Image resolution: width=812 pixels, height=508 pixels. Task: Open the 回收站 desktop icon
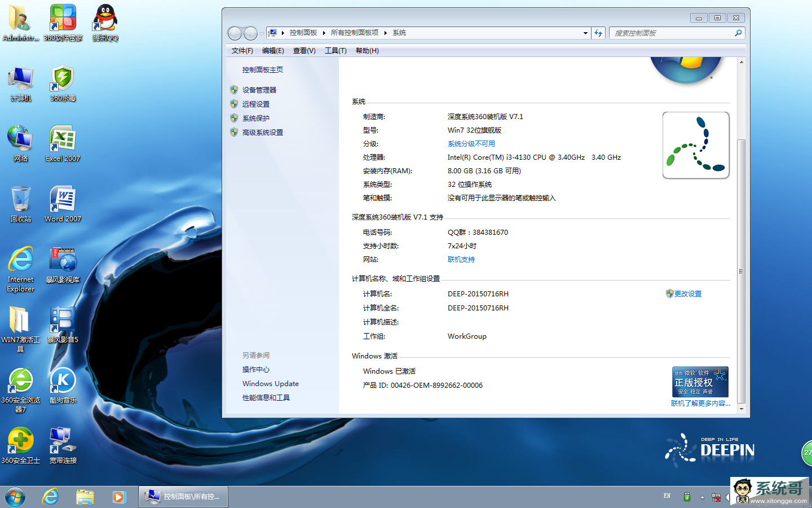21,204
